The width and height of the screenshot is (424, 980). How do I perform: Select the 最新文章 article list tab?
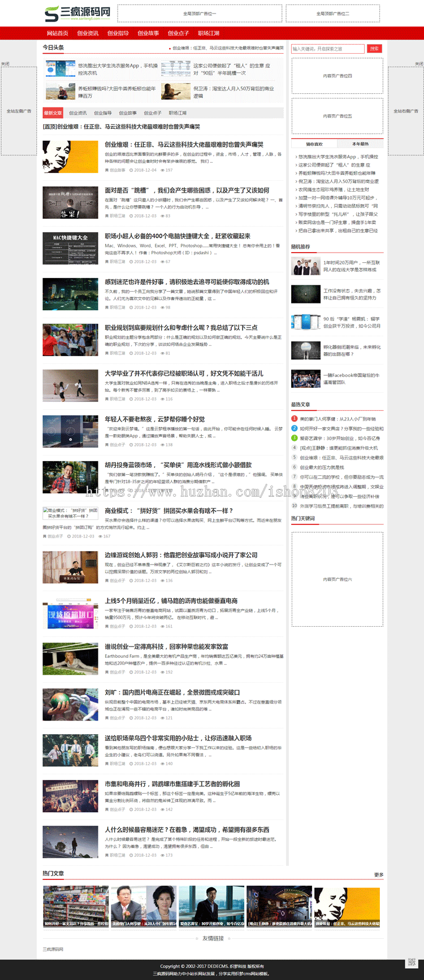coord(53,113)
